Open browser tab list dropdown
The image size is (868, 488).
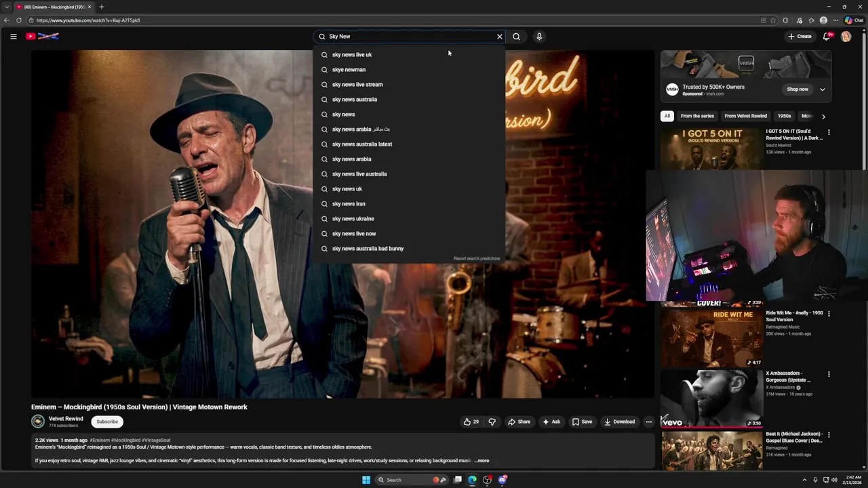6,7
